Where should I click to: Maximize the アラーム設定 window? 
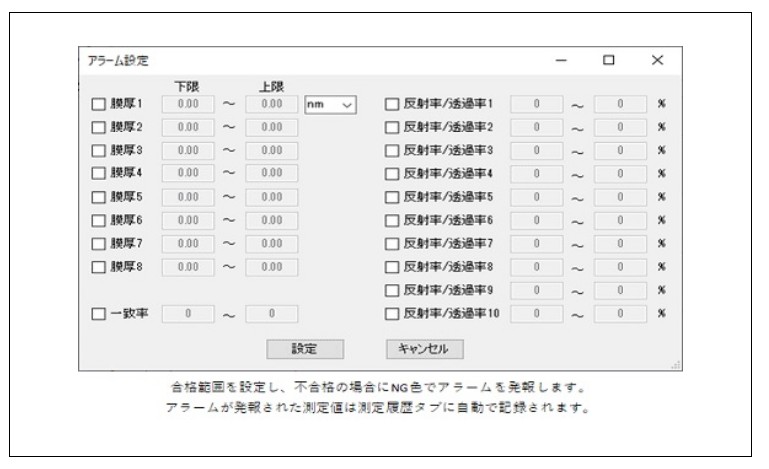[608, 61]
